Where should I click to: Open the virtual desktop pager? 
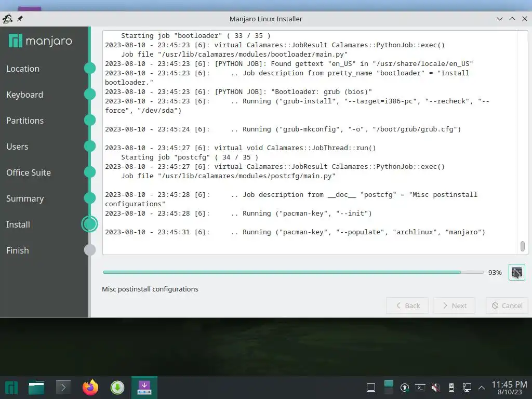pos(389,388)
